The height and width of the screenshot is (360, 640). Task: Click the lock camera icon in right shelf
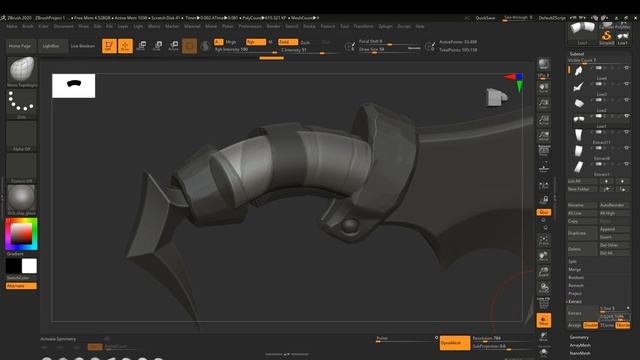pos(544,200)
